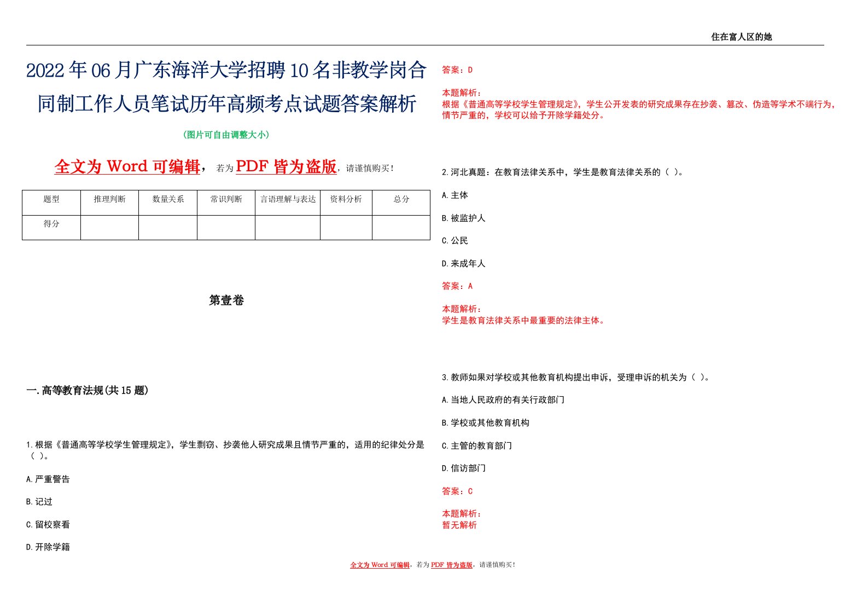Viewport: 868px width, 614px height.
Task: Select option B.记过
Action: tap(39, 502)
